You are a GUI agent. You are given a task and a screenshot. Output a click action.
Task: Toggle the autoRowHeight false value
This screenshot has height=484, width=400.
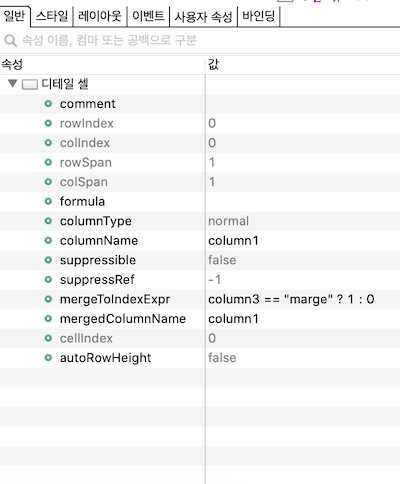pyautogui.click(x=303, y=358)
